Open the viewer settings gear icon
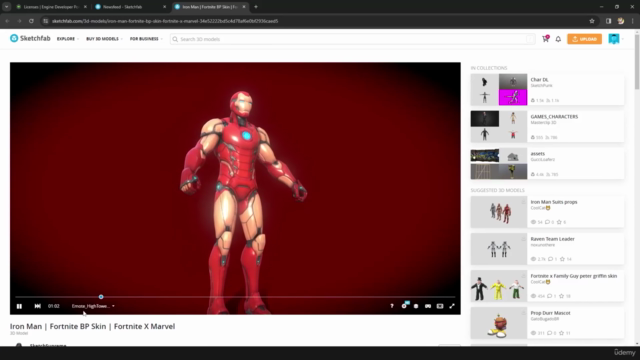Screen dimensions: 640x360 [x=404, y=306]
